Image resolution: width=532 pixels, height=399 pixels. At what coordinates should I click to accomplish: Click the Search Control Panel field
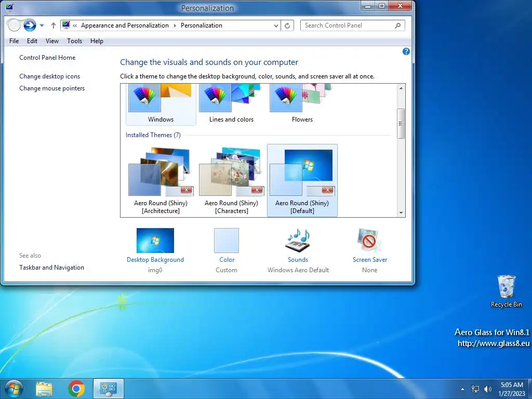(x=353, y=25)
